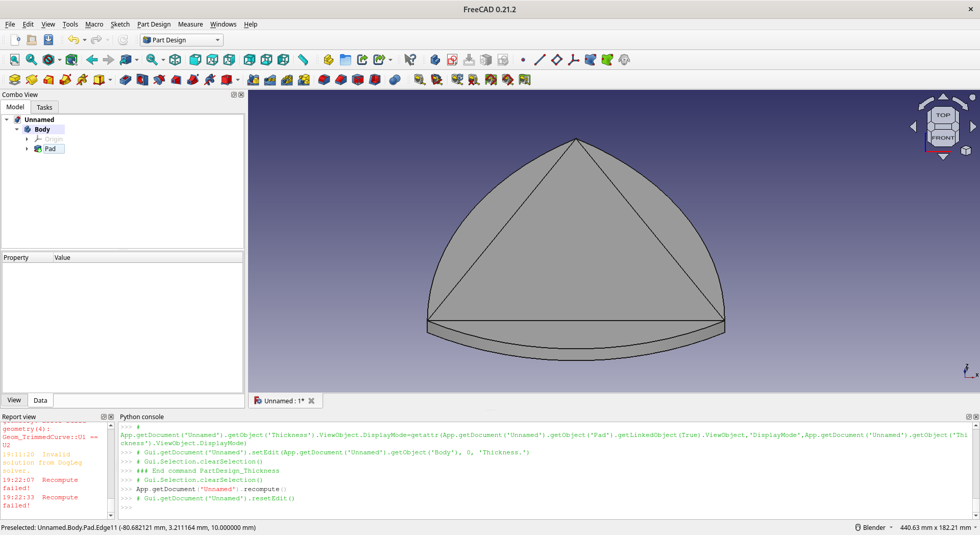This screenshot has height=535, width=980.
Task: Click the Fillet tool icon
Action: (324, 80)
